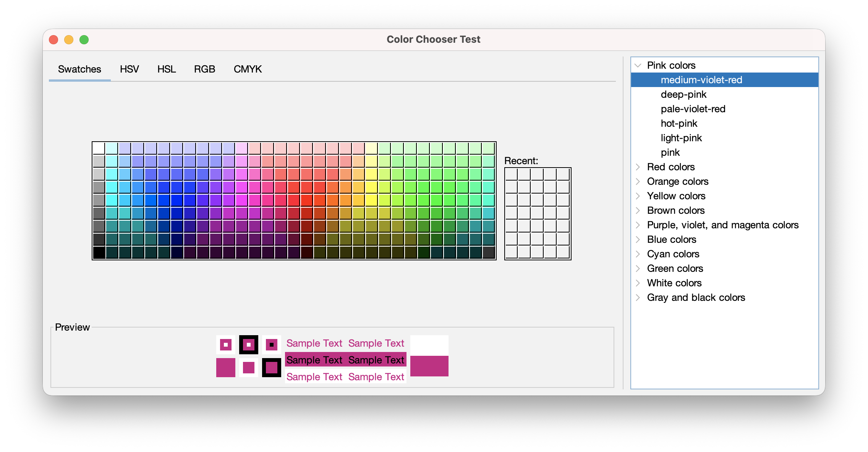
Task: Click the Green colors tree label
Action: (675, 268)
